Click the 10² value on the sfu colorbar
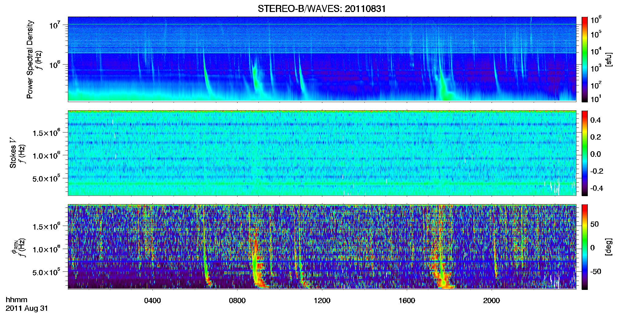 point(596,85)
